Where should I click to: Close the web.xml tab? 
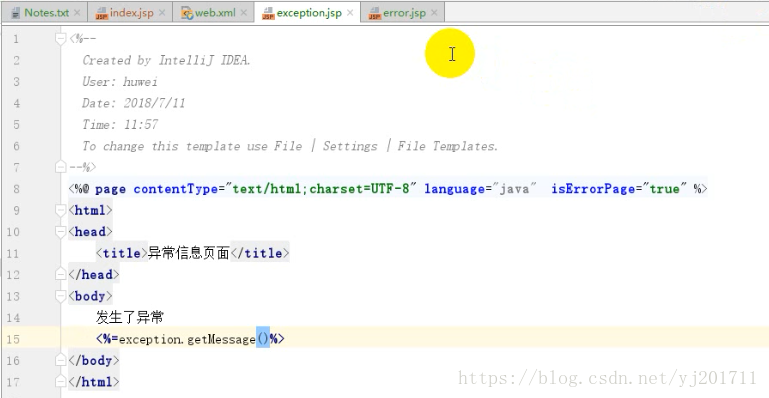tap(244, 13)
